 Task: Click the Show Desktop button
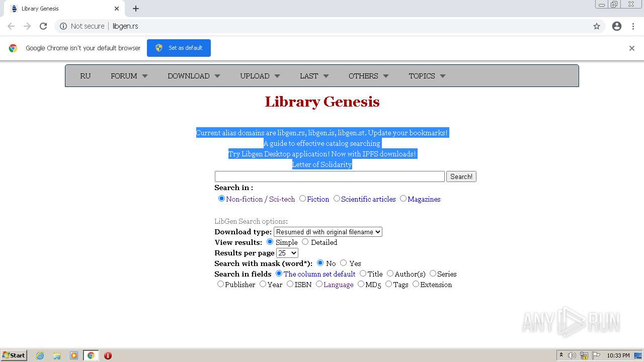pos(638,355)
